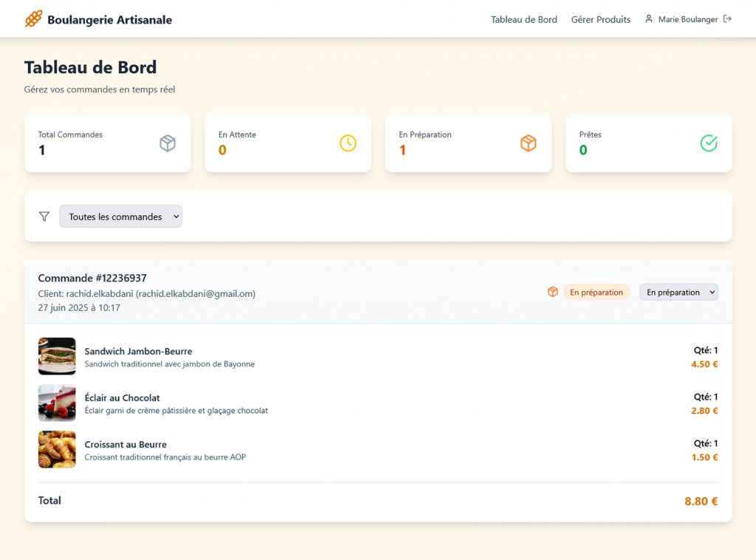This screenshot has height=560, width=756.
Task: Go to Tableau de Bord nav item
Action: tap(523, 20)
